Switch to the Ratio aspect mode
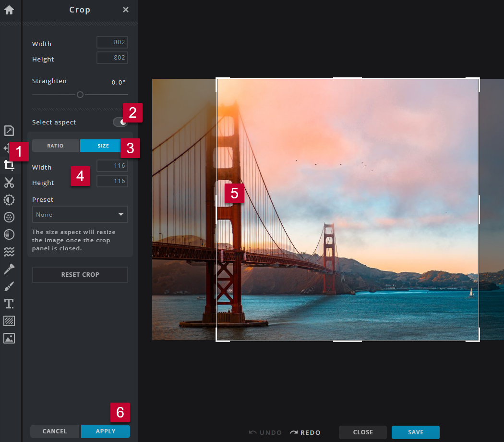This screenshot has height=442, width=504. tap(55, 145)
